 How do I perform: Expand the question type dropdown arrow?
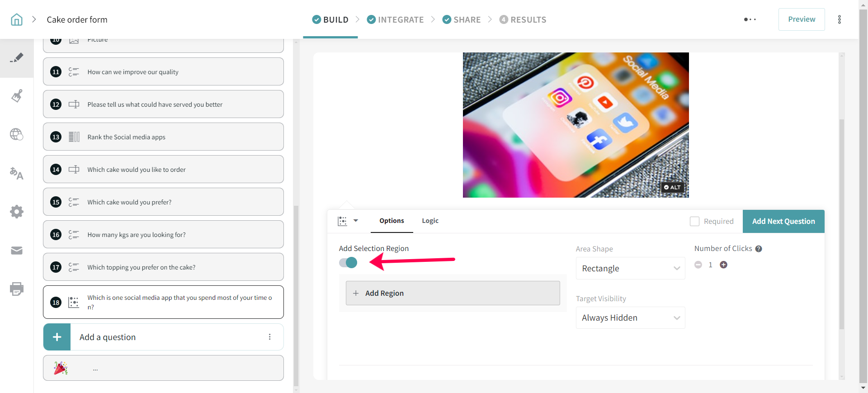click(x=356, y=221)
